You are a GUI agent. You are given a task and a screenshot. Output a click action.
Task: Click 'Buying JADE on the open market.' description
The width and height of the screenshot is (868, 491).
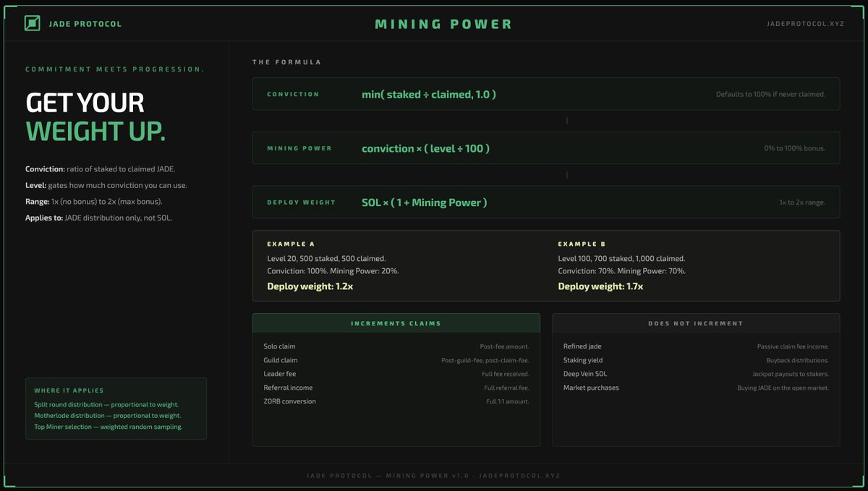pos(783,388)
